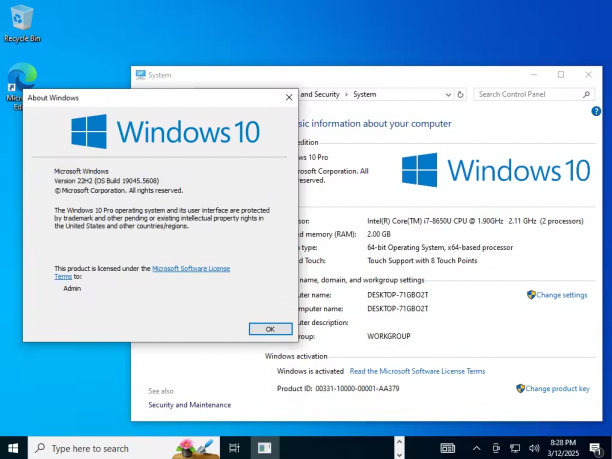Viewport: 612px width, 459px height.
Task: Refresh the System control panel page
Action: [x=461, y=94]
